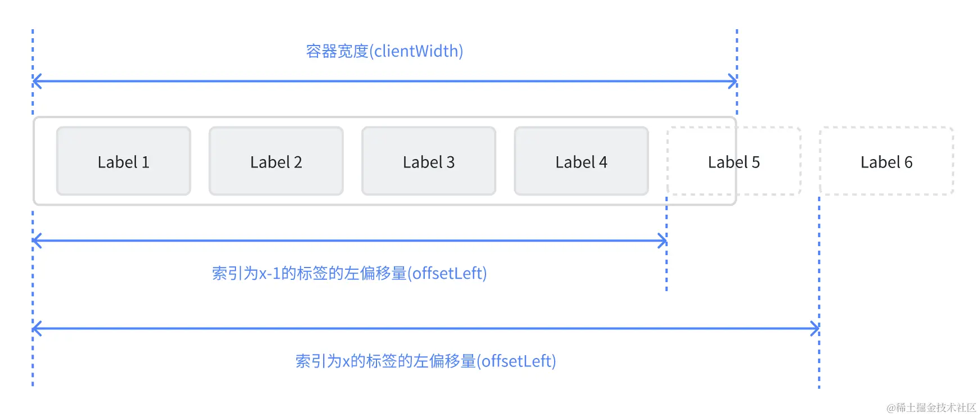This screenshot has width=980, height=417.
Task: Select the dashed Label 6 box
Action: click(x=886, y=161)
